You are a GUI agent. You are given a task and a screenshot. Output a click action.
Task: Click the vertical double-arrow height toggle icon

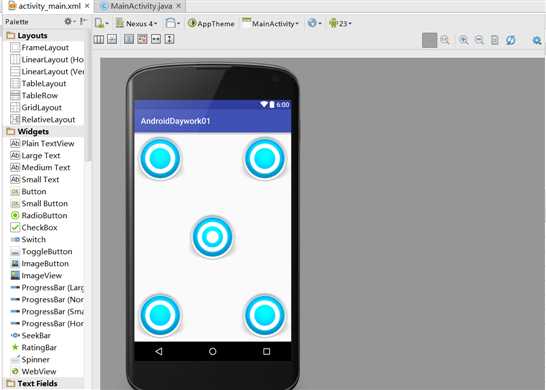click(x=169, y=39)
